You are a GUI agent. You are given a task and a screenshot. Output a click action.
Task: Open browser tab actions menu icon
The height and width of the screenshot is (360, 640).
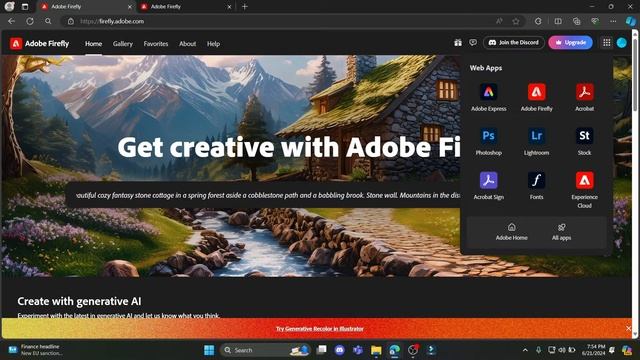(25, 7)
